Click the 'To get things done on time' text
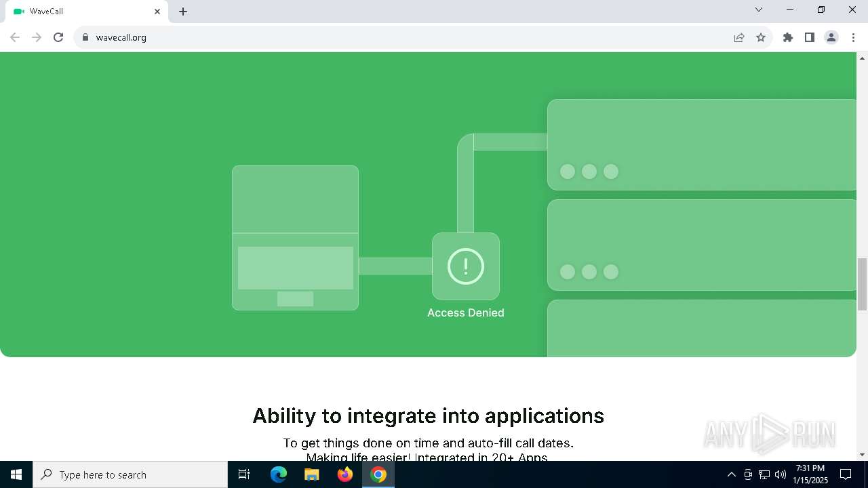 click(x=361, y=443)
